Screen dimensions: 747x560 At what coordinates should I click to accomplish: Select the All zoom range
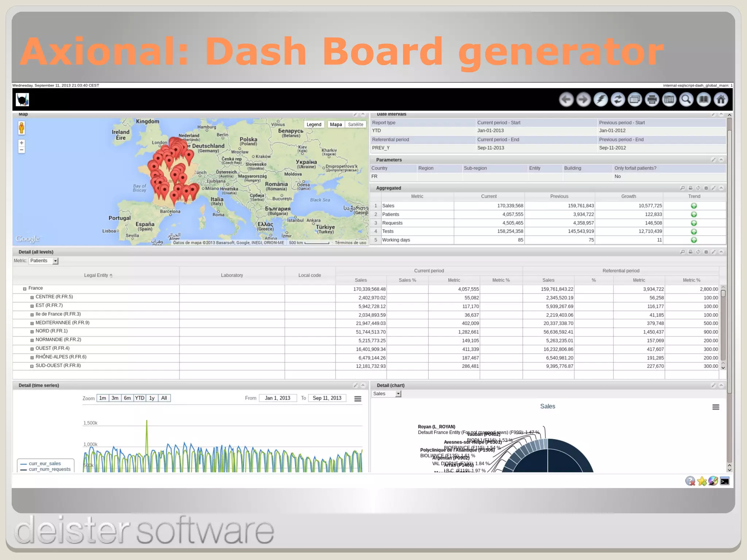(x=164, y=398)
